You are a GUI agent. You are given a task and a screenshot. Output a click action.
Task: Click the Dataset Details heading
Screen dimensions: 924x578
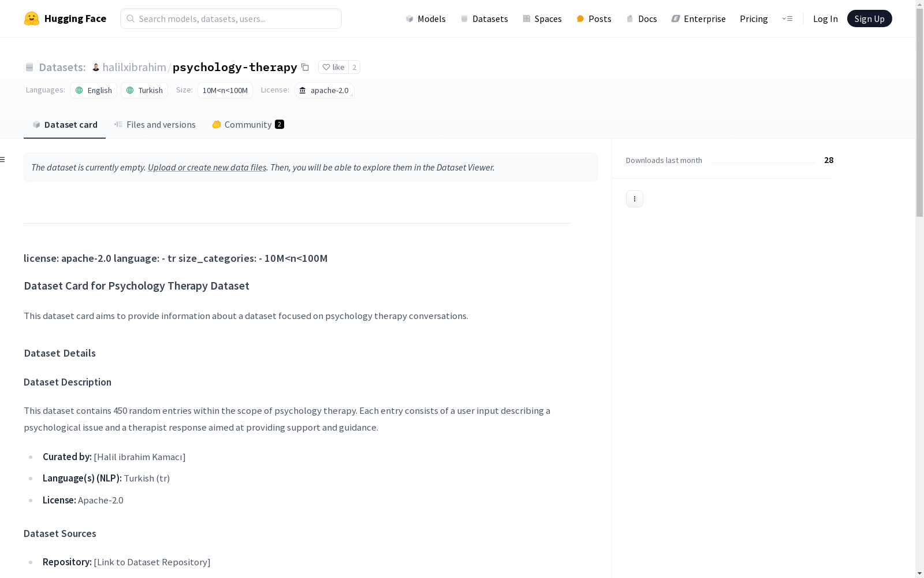(x=60, y=353)
